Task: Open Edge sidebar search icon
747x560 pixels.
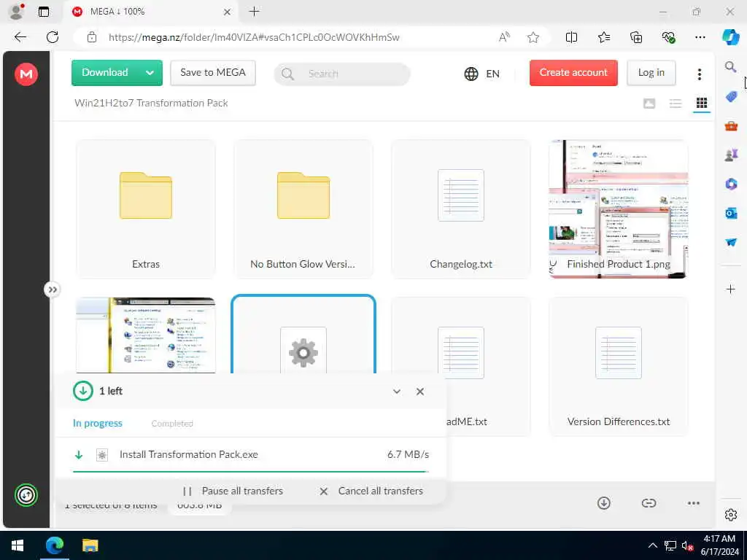Action: tap(731, 67)
